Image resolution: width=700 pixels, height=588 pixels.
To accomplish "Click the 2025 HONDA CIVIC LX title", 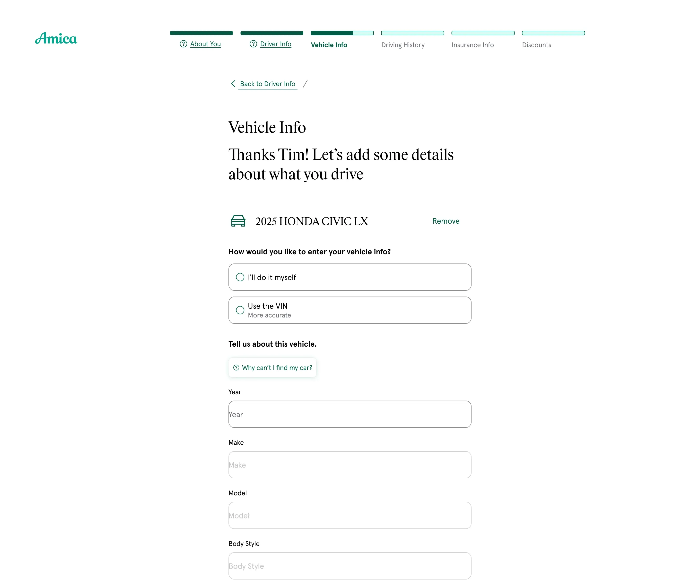I will click(x=312, y=221).
